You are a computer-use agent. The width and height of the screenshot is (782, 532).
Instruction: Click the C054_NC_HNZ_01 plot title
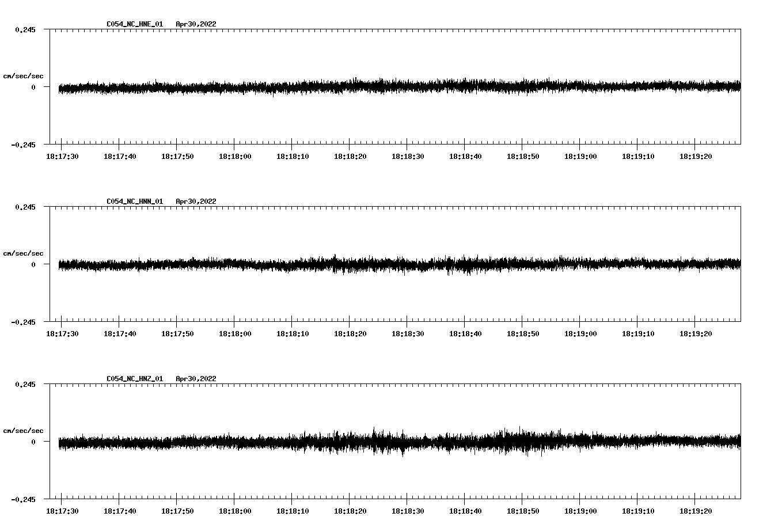(x=135, y=379)
